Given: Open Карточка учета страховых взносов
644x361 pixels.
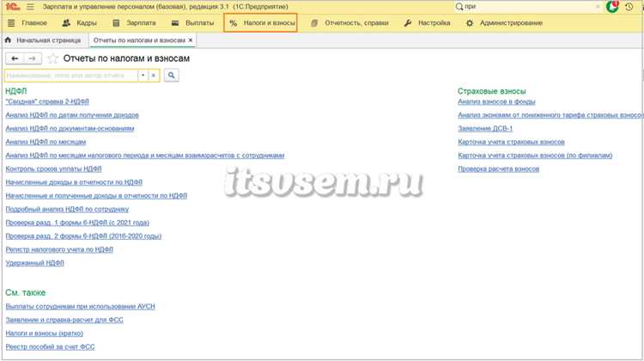Looking at the screenshot, I should click(512, 142).
